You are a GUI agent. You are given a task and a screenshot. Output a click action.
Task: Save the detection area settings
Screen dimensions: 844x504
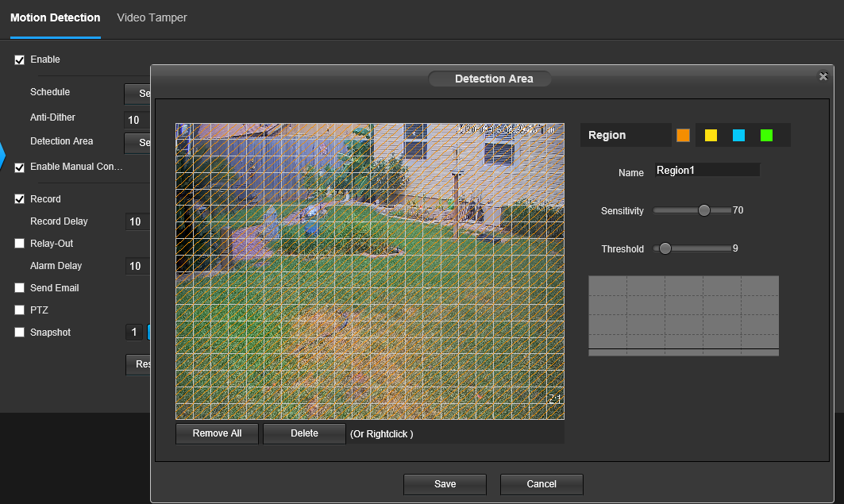click(445, 484)
